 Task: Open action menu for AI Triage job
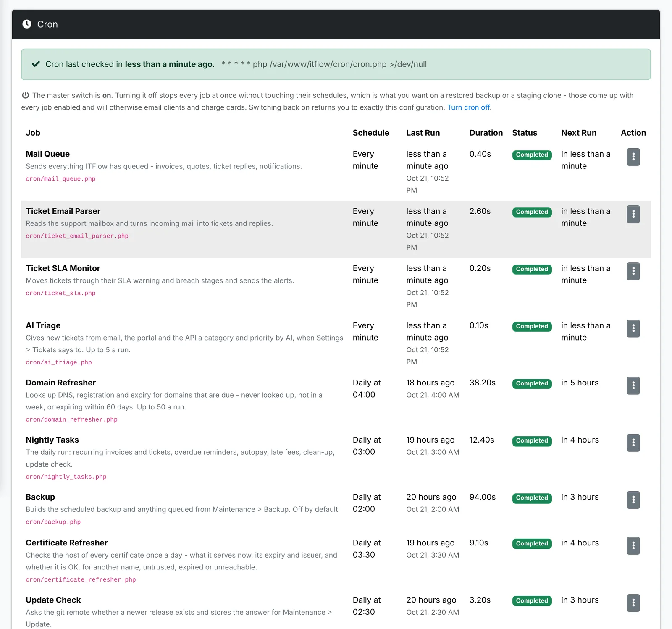(633, 328)
